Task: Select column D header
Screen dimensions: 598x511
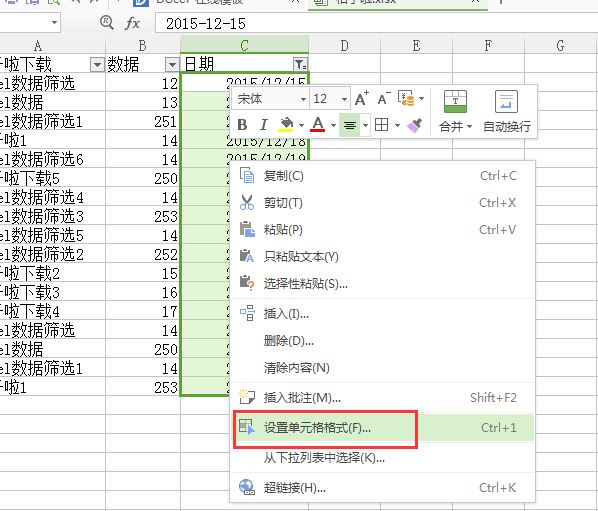Action: pyautogui.click(x=344, y=45)
